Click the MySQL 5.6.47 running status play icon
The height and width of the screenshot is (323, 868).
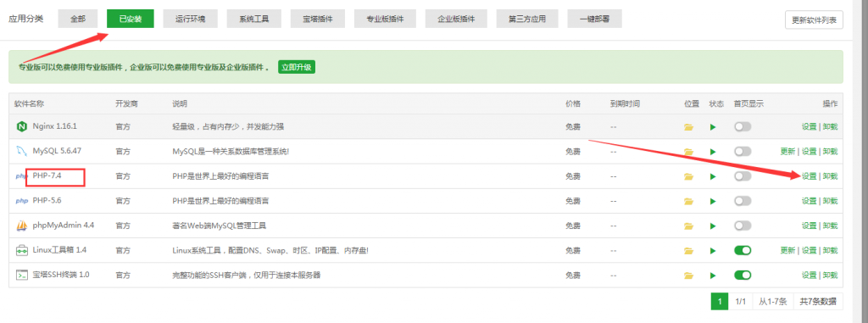(713, 151)
